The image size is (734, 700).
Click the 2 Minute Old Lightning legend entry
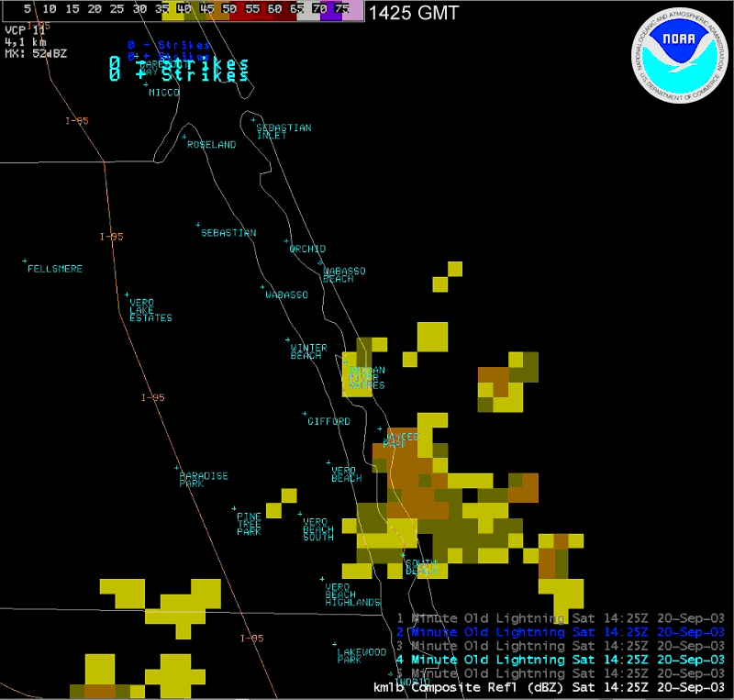560,632
